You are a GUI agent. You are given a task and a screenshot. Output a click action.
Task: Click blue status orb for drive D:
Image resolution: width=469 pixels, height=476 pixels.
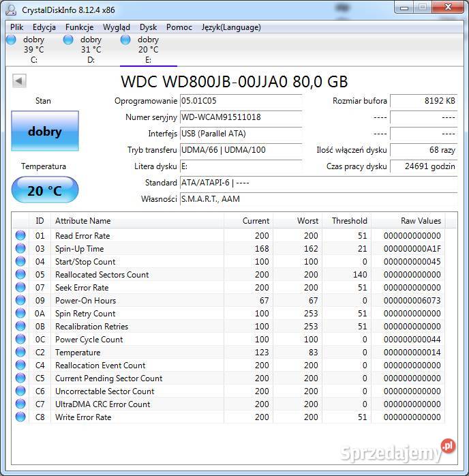[68, 40]
